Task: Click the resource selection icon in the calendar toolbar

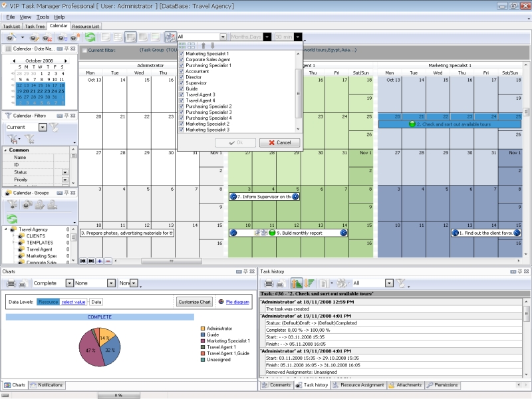Action: click(x=170, y=37)
